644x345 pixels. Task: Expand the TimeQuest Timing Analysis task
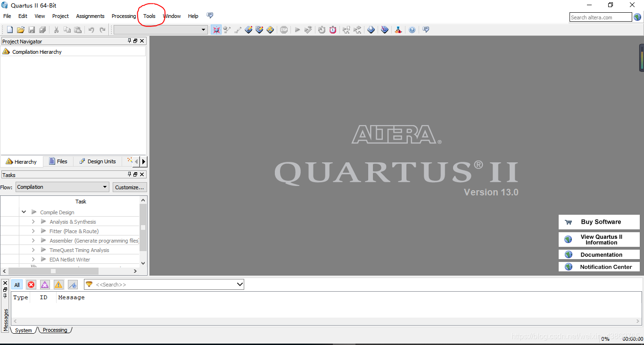coord(33,250)
